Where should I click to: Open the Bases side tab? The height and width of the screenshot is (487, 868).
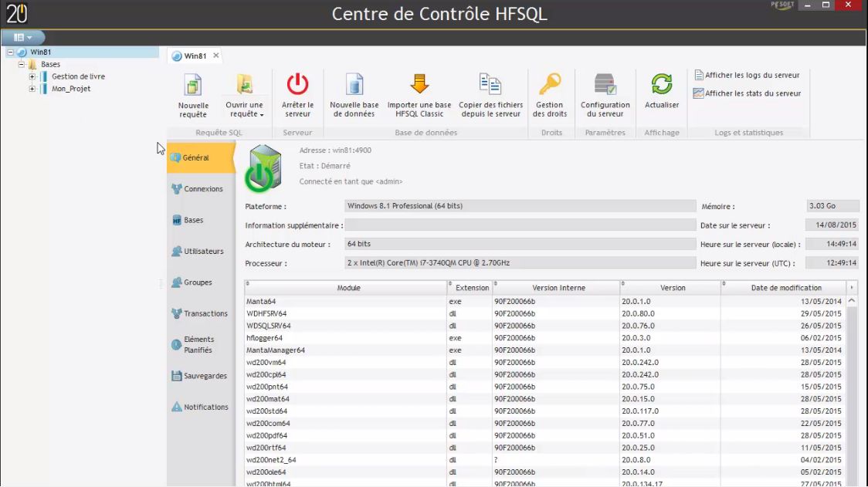point(201,220)
